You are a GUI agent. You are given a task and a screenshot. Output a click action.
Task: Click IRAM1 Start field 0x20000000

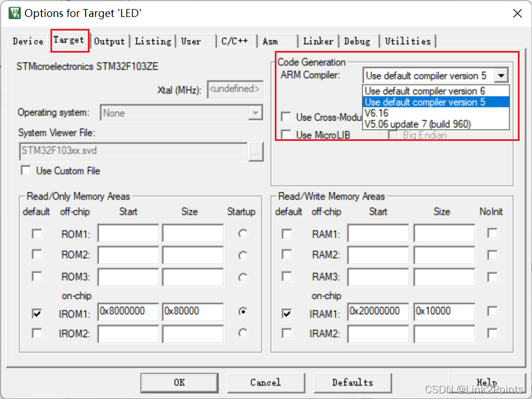coord(378,311)
